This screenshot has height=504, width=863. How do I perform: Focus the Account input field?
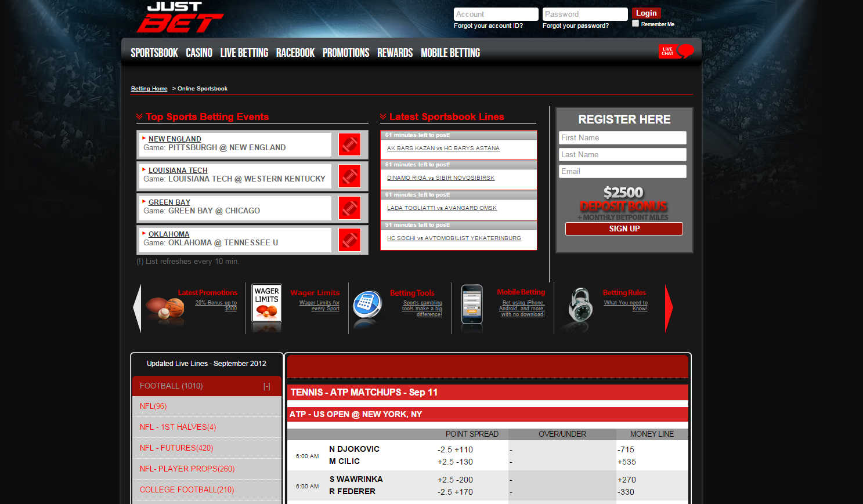click(x=496, y=14)
